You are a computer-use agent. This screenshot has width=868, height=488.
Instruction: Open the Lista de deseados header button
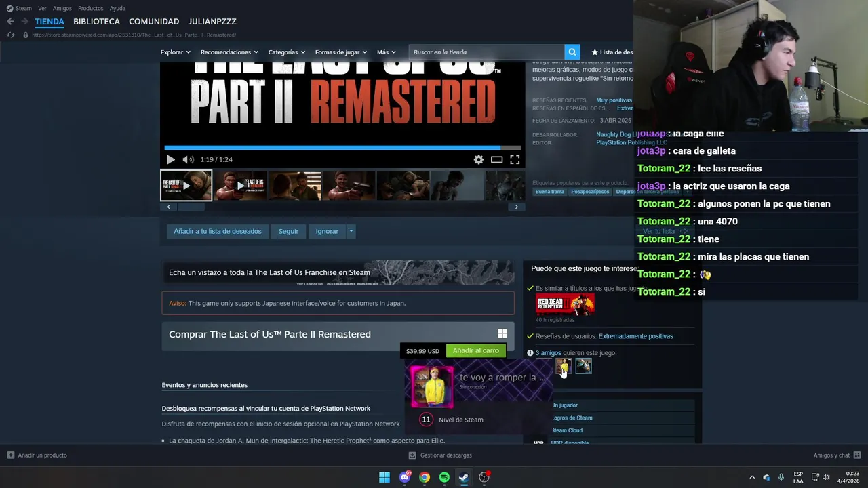click(612, 52)
